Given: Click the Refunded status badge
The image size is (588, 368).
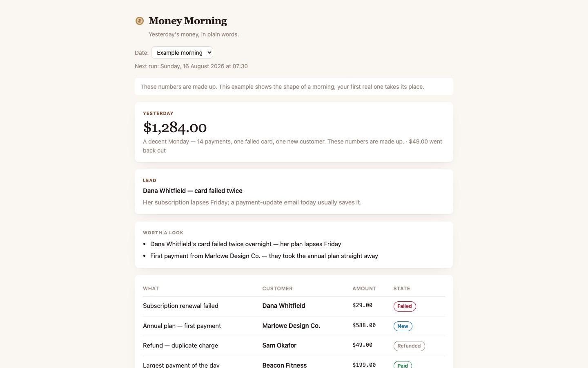Looking at the screenshot, I should tap(409, 346).
